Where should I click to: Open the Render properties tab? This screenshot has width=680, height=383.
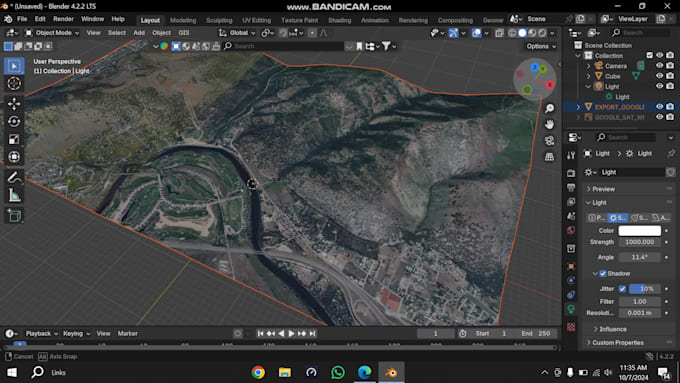click(571, 173)
